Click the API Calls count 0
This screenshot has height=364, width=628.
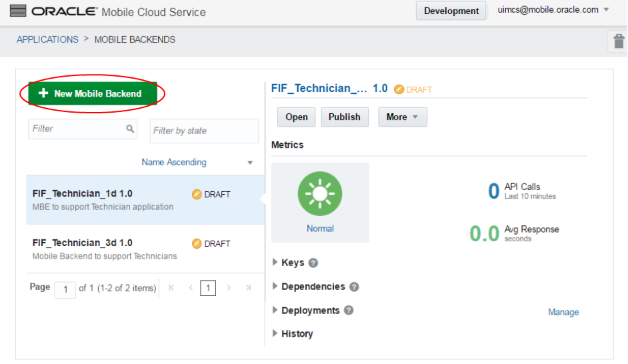click(x=494, y=191)
